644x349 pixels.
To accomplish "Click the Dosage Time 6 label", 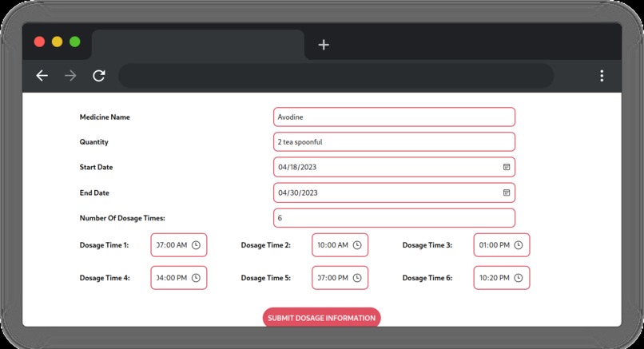I will 427,278.
